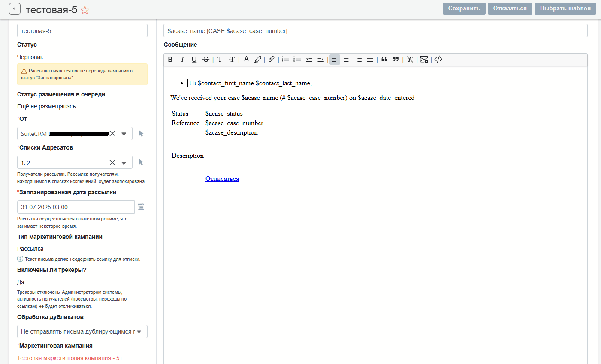Click the remove formatting icon
601x364 pixels.
coord(410,60)
